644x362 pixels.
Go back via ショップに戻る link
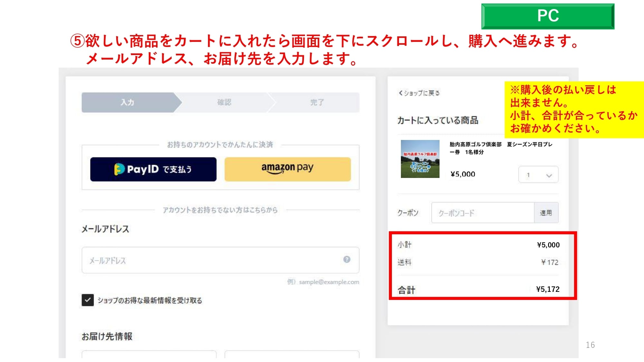(421, 93)
